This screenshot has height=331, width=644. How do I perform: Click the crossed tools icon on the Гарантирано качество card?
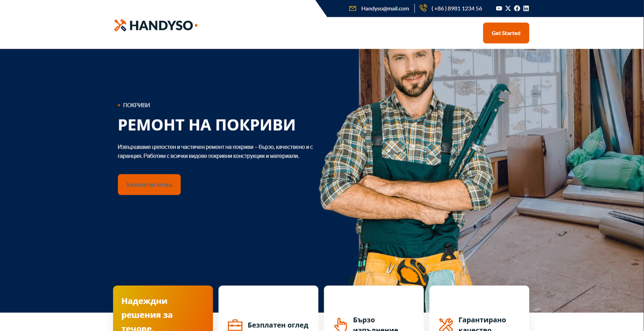[446, 325]
